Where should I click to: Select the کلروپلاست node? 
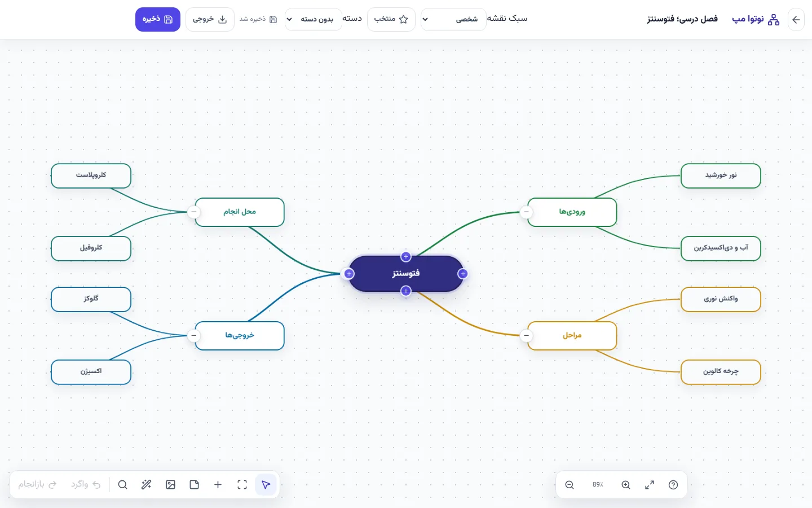tap(91, 176)
